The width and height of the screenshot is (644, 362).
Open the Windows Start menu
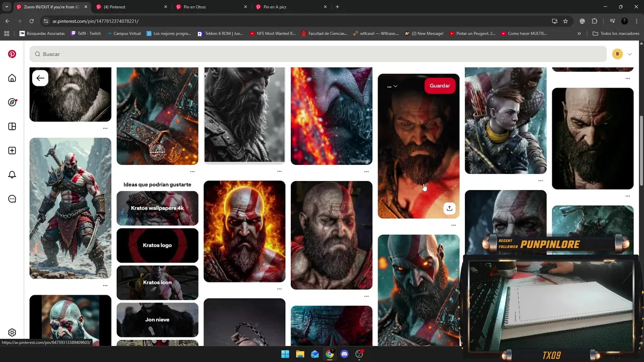(x=285, y=354)
